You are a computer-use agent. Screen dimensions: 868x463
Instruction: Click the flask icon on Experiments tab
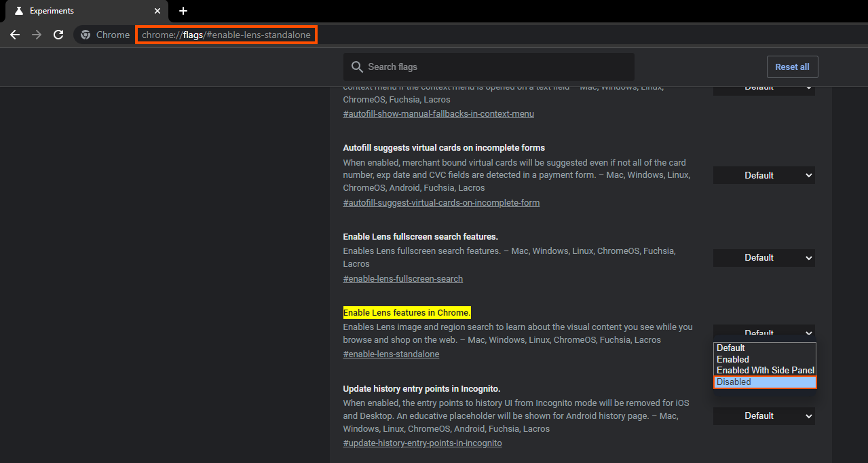coord(18,11)
